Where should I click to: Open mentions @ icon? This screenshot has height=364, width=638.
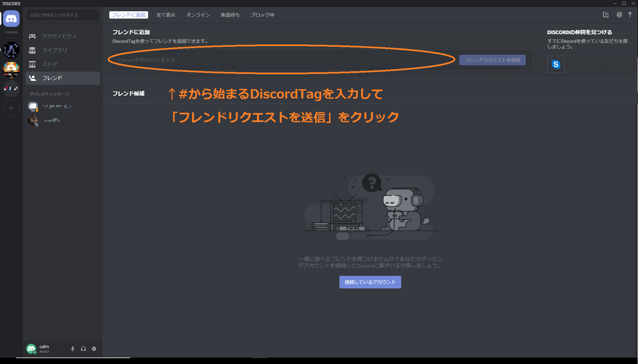tap(619, 15)
